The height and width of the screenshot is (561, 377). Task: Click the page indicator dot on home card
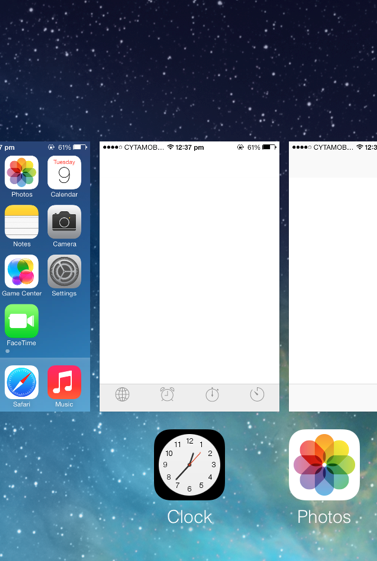[x=8, y=351]
